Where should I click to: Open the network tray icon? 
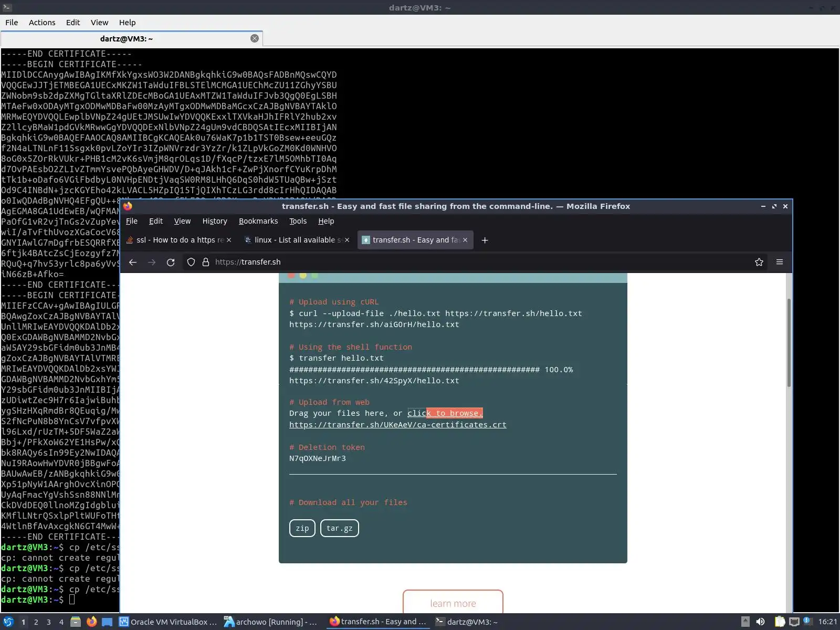coord(794,622)
